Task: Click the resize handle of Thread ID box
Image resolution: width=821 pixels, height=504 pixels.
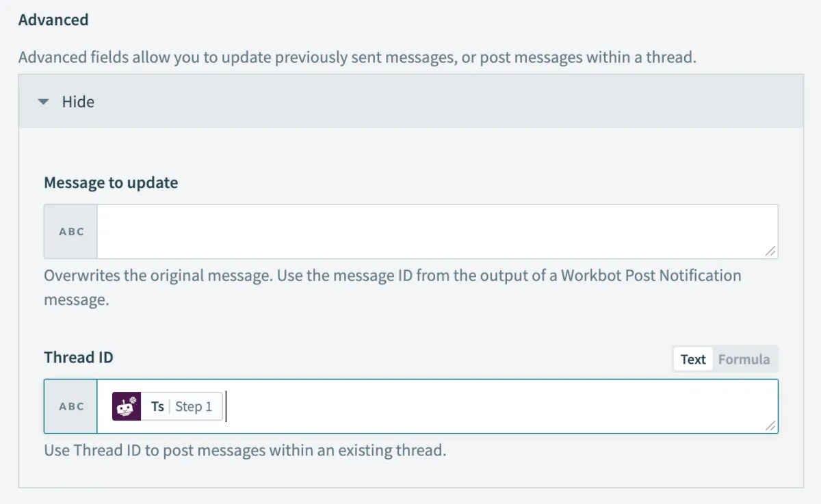Action: pyautogui.click(x=770, y=425)
